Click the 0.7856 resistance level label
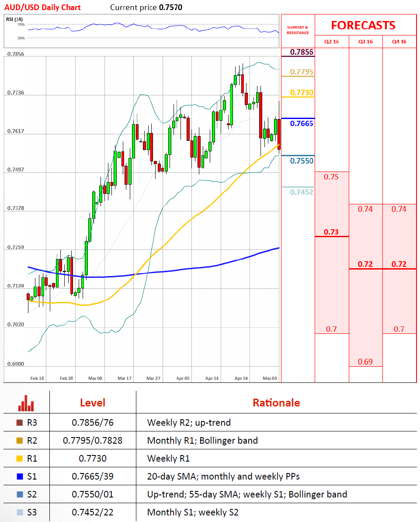Image resolution: width=420 pixels, height=522 pixels. (x=302, y=52)
